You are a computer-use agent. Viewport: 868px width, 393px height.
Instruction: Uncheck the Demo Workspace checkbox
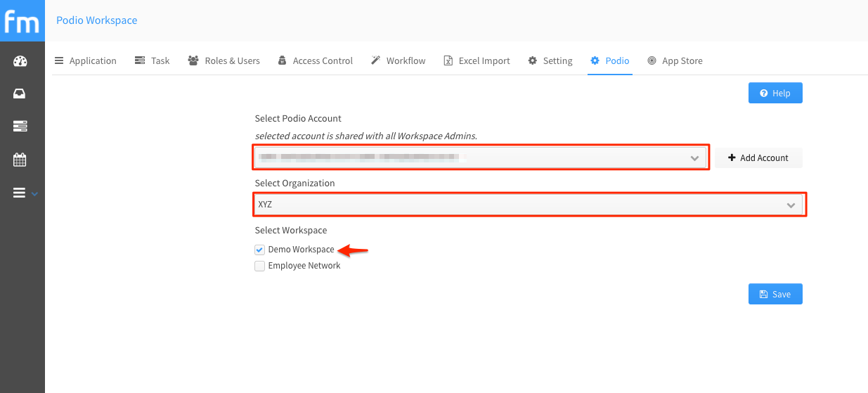pyautogui.click(x=259, y=250)
